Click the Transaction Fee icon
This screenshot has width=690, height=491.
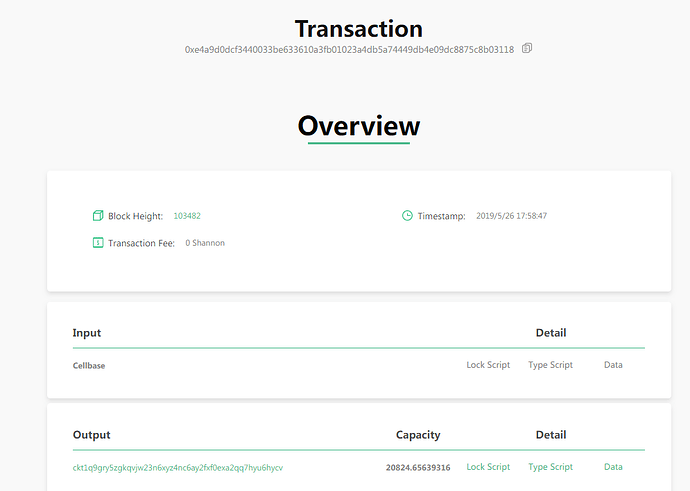(x=98, y=242)
